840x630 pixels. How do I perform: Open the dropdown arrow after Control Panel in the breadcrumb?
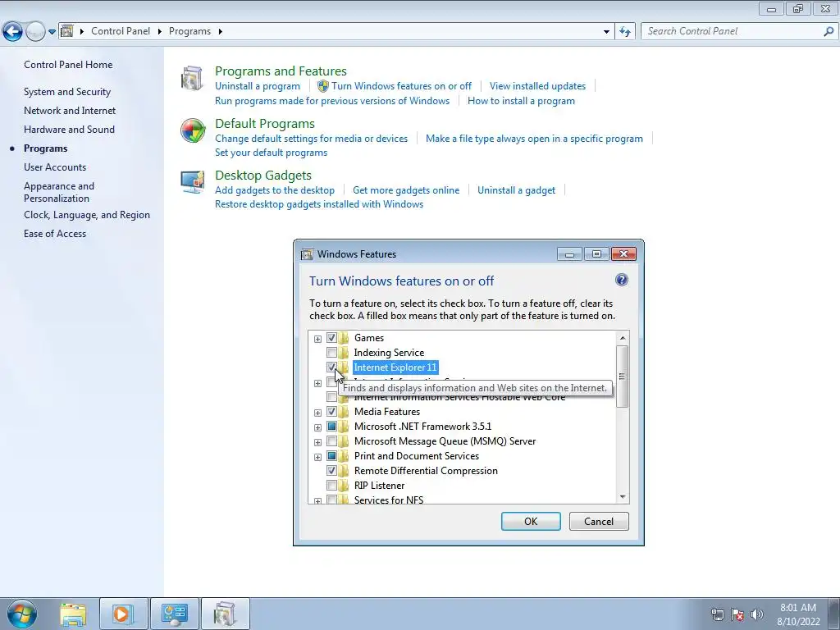tap(160, 32)
